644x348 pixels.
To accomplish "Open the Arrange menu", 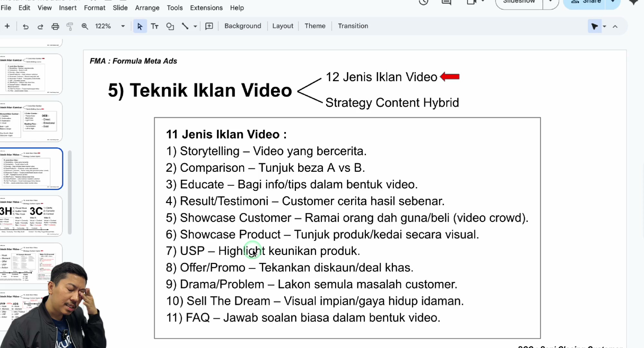I will click(147, 8).
